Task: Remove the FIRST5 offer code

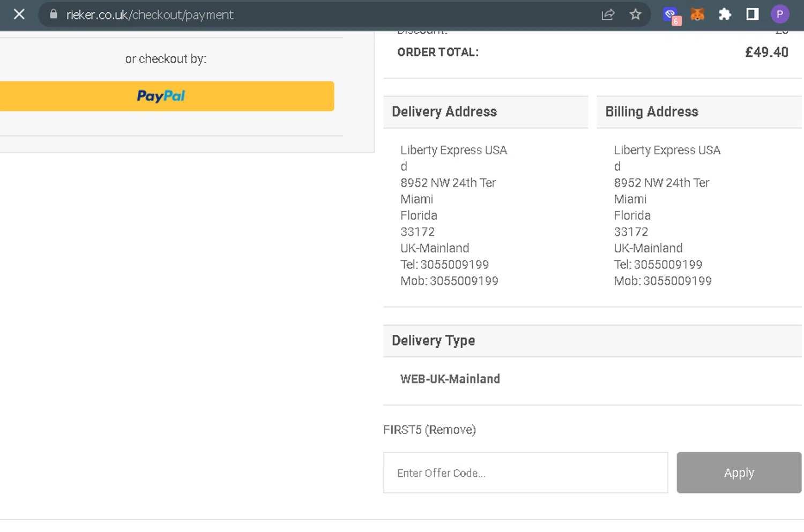Action: pos(450,430)
